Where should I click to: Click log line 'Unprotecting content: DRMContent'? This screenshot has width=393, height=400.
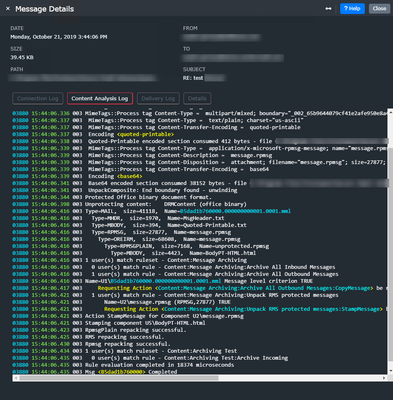(129, 204)
